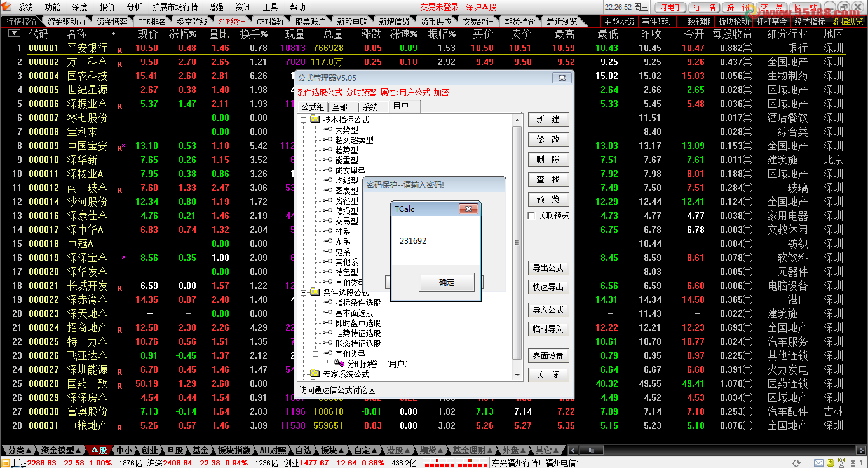Select the 趋势型 tree item

(346, 150)
